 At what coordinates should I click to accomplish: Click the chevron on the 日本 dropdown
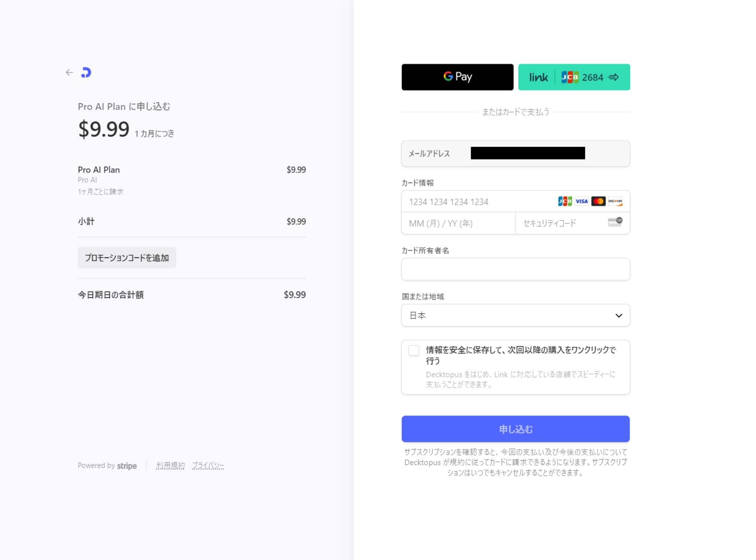tap(619, 316)
